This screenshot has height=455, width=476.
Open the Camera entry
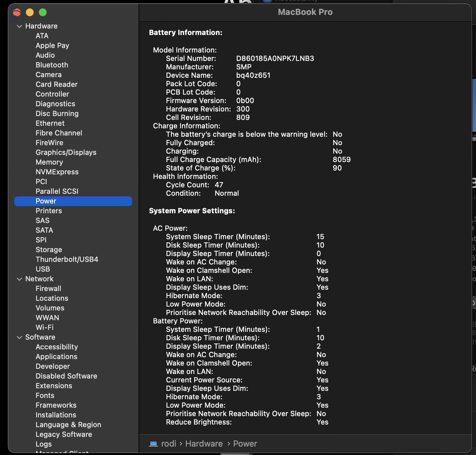coord(49,75)
